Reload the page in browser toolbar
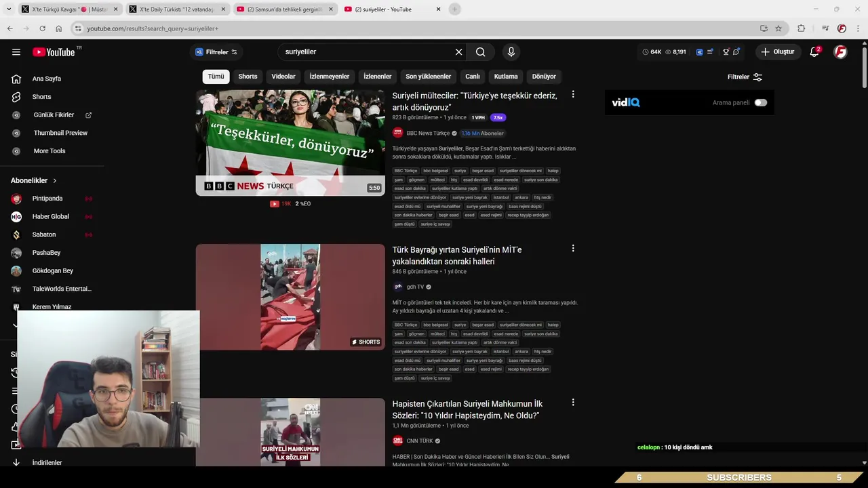Viewport: 868px width, 488px height. (x=42, y=28)
